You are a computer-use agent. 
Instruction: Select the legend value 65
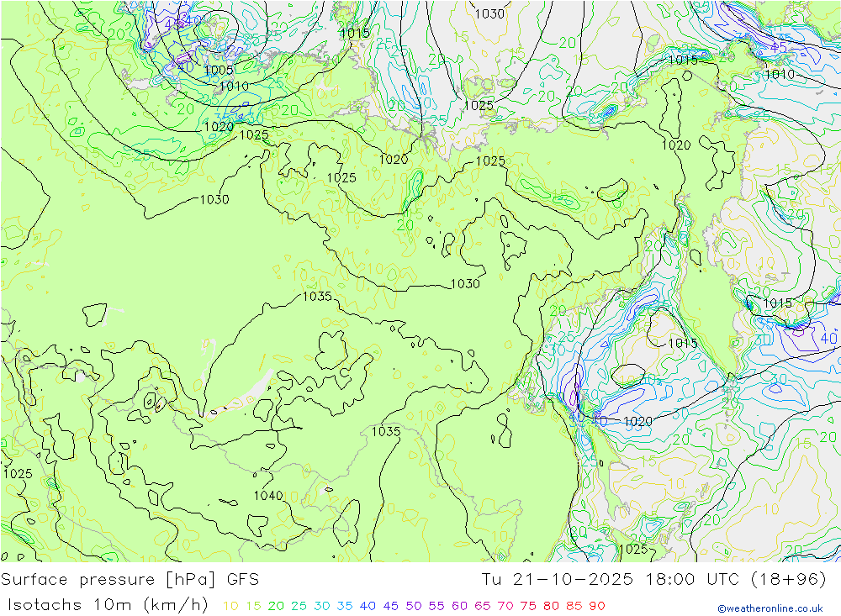[x=483, y=607]
